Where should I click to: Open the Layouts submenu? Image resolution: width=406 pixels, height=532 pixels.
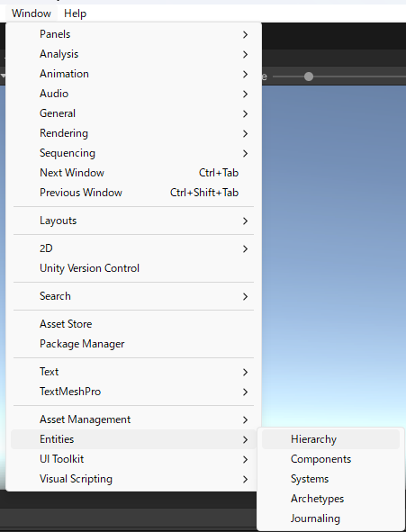tap(133, 221)
